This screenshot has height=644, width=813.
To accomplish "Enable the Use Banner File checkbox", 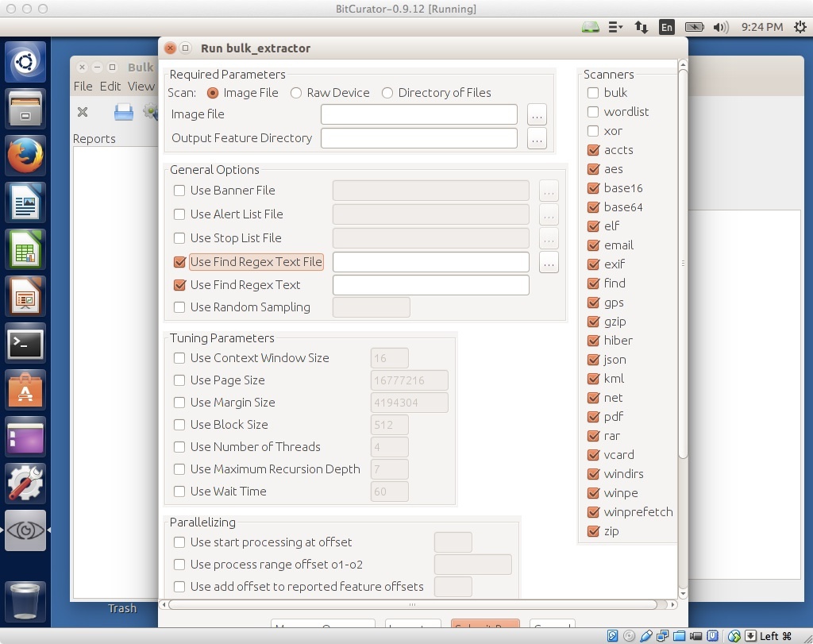I will pyautogui.click(x=179, y=191).
